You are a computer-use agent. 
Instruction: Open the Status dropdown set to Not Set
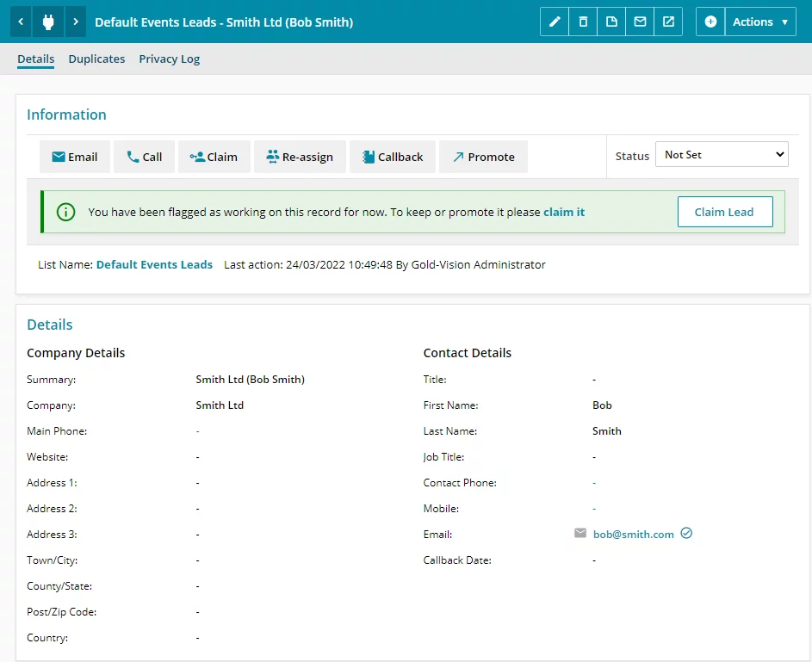pos(722,155)
